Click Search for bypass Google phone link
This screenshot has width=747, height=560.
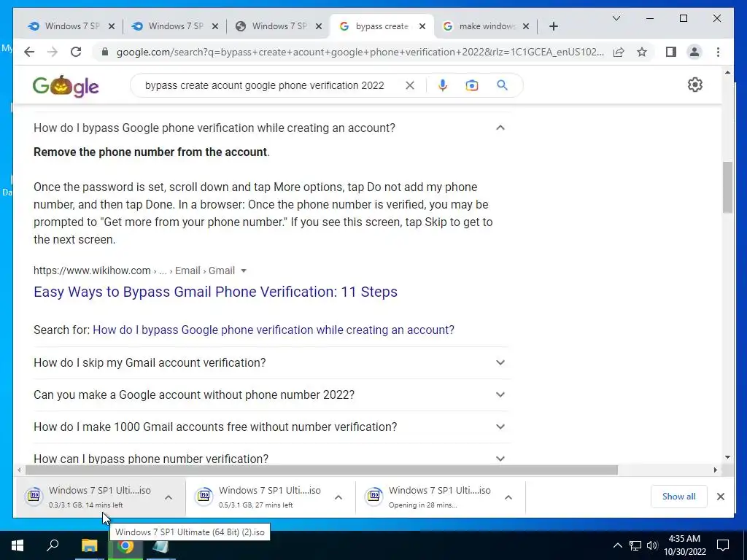(274, 330)
